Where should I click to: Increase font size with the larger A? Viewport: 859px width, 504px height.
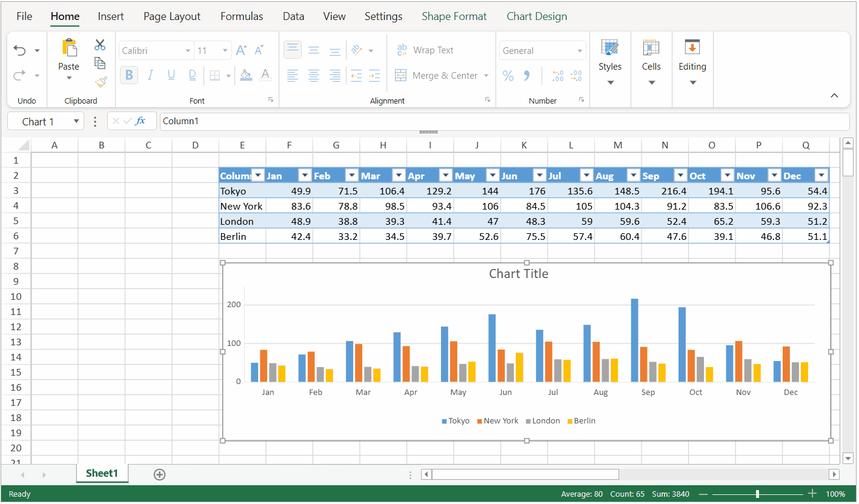[241, 50]
